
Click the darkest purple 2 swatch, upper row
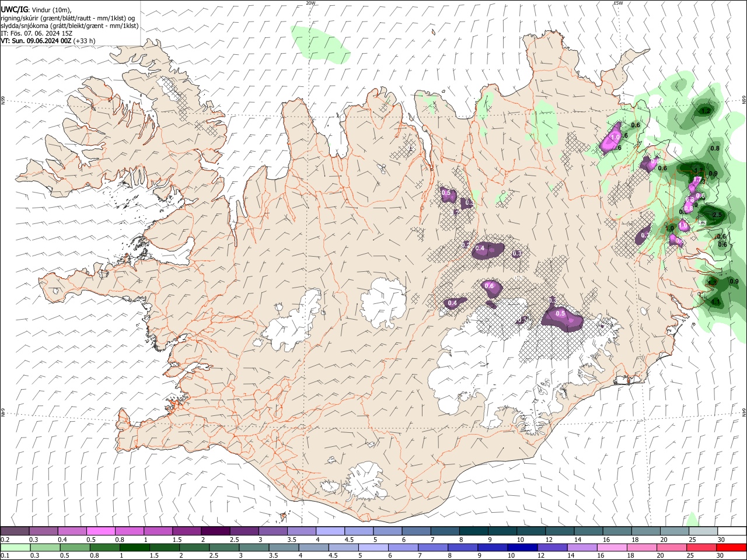215,531
